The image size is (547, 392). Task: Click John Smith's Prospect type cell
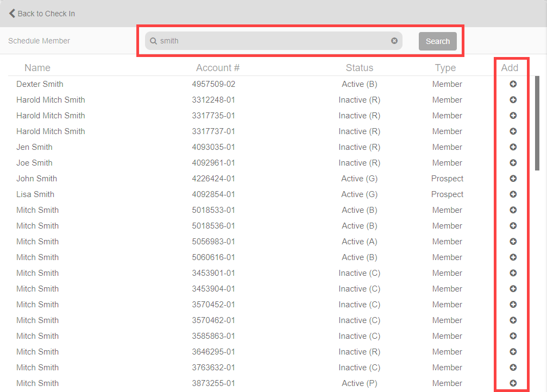(x=447, y=179)
